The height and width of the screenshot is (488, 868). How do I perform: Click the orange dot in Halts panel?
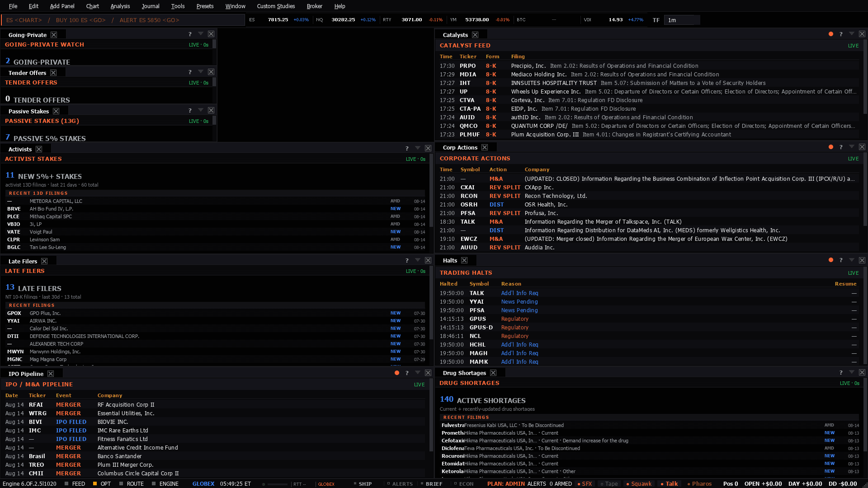click(x=831, y=260)
